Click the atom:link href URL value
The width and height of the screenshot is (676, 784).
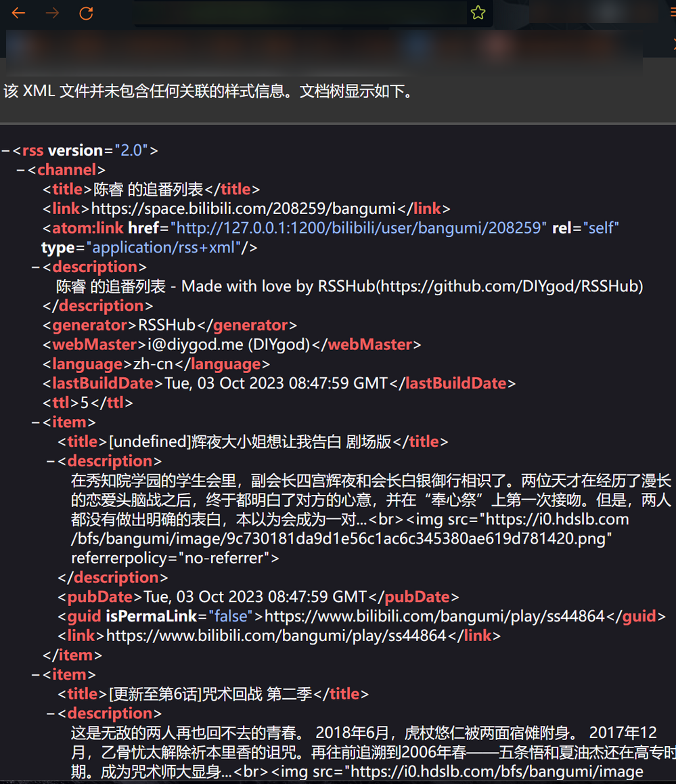pos(357,228)
